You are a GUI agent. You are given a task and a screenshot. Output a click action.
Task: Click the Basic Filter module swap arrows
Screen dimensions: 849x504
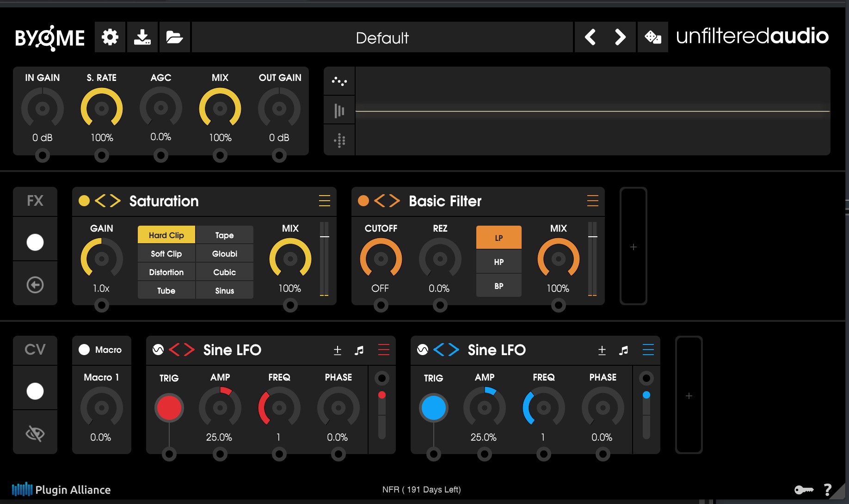tap(387, 201)
